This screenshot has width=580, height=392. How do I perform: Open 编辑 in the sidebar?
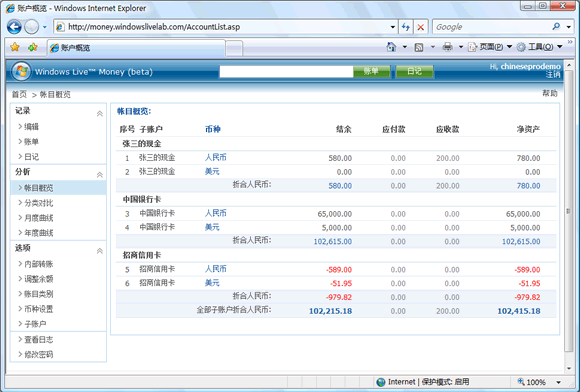click(x=31, y=127)
